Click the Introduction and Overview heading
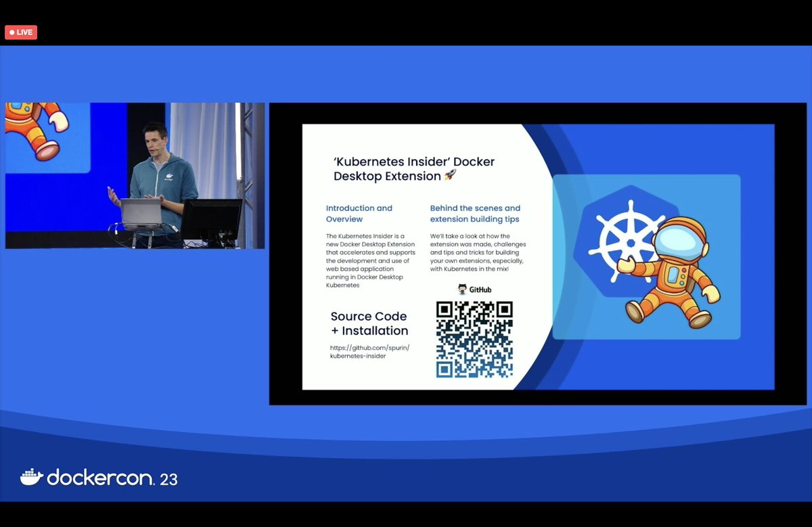The width and height of the screenshot is (812, 527). [x=359, y=213]
